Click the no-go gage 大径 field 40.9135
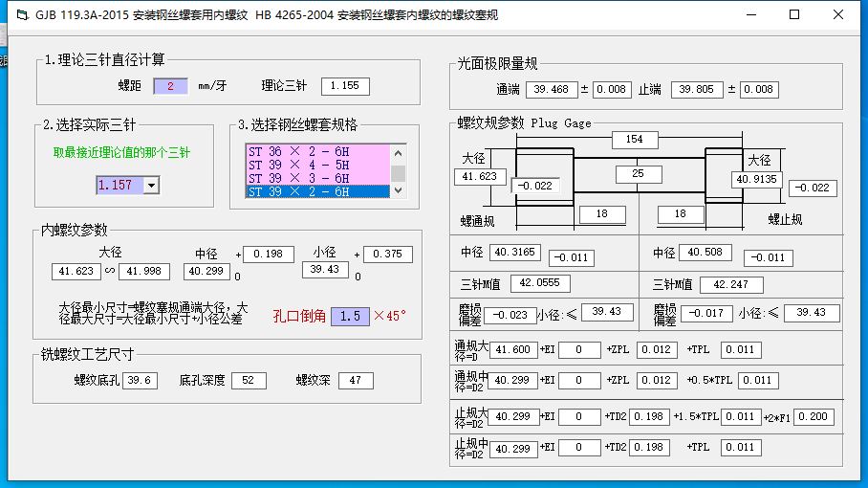The height and width of the screenshot is (488, 868). click(x=757, y=180)
